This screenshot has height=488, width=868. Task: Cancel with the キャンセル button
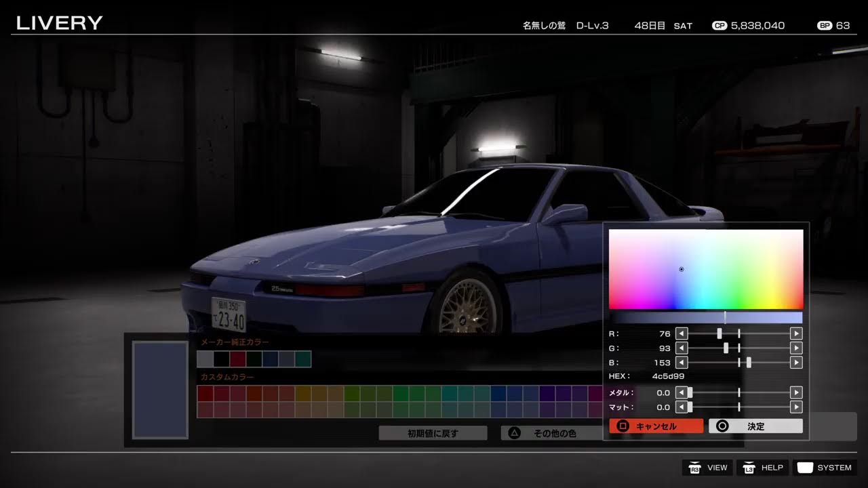pyautogui.click(x=656, y=426)
